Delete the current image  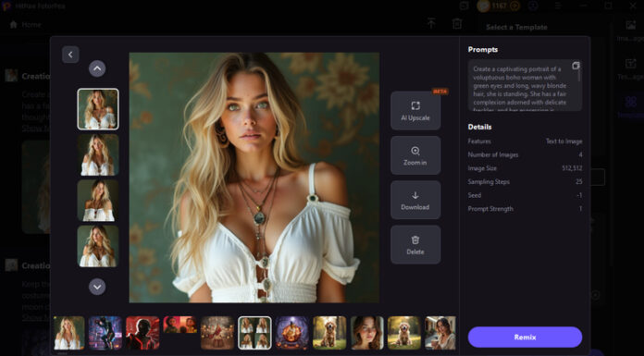pyautogui.click(x=415, y=245)
